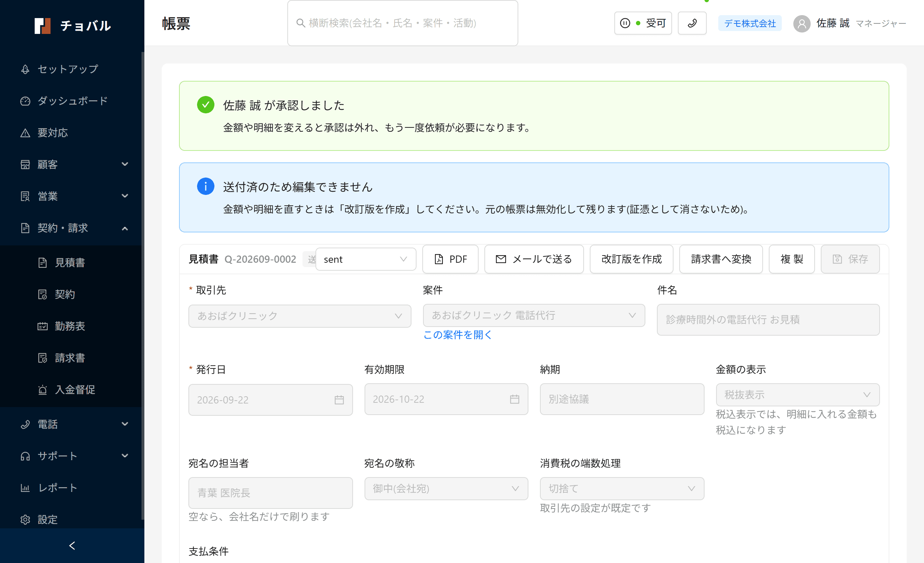Click the 設定 gear icon
Screen dimensions: 924x563
(25, 520)
